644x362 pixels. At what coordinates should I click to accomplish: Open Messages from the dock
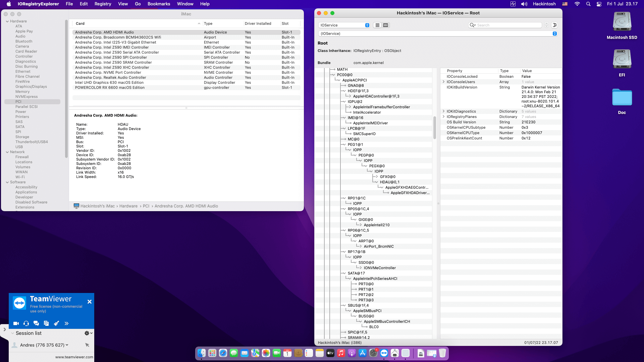(234, 353)
